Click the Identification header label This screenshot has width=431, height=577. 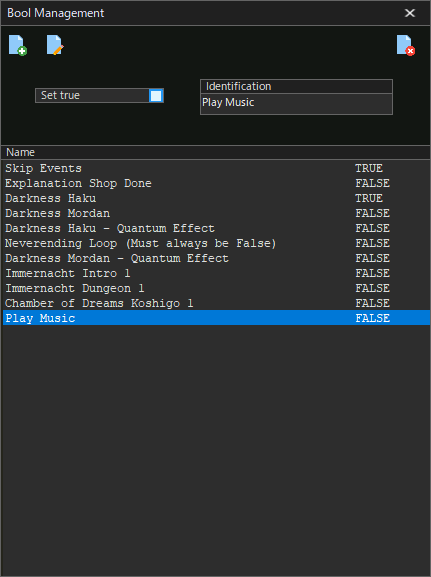tap(239, 86)
